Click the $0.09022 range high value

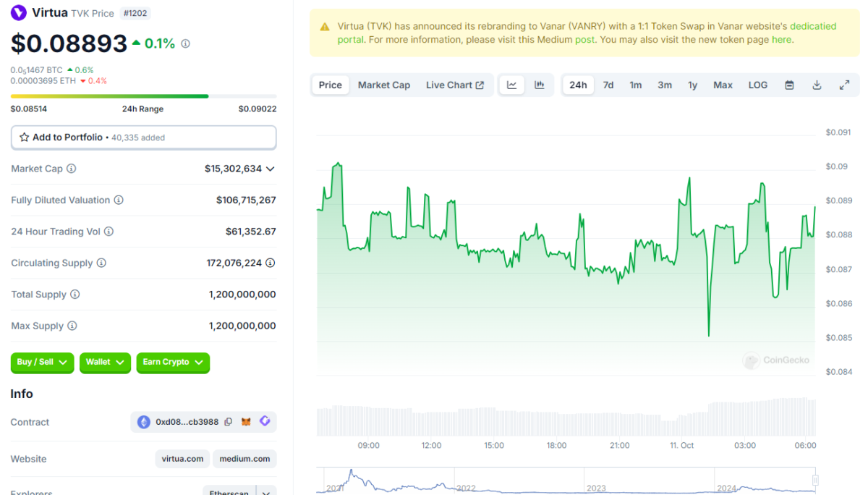tap(258, 109)
